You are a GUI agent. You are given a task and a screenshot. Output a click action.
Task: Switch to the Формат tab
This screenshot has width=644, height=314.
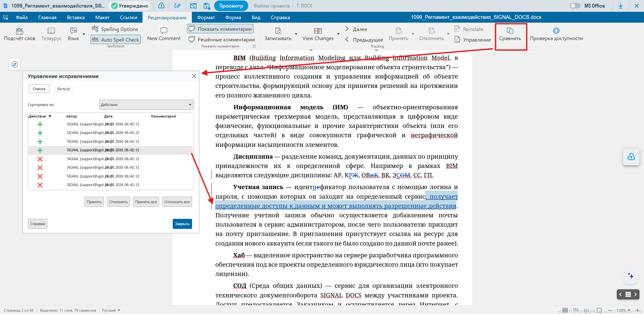point(206,17)
